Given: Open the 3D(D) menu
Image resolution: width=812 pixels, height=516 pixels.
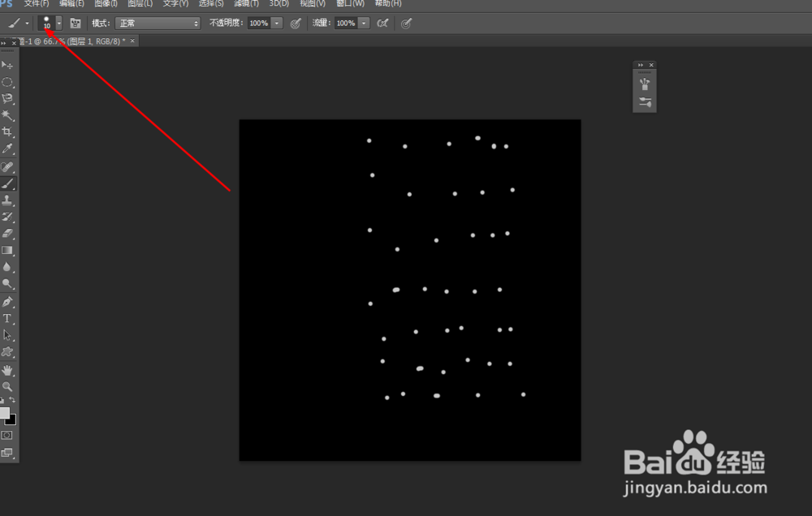Looking at the screenshot, I should coord(279,3).
